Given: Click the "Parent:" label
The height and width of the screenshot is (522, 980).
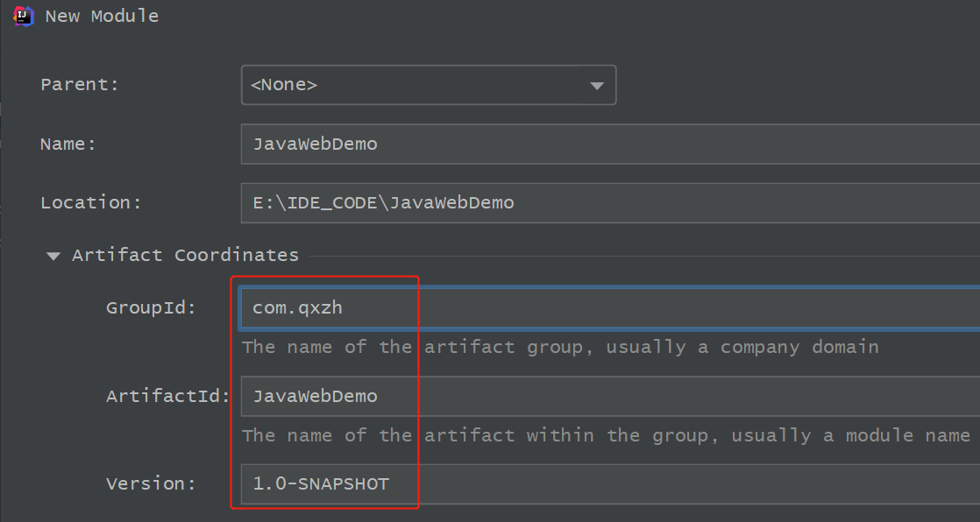Looking at the screenshot, I should (x=80, y=85).
